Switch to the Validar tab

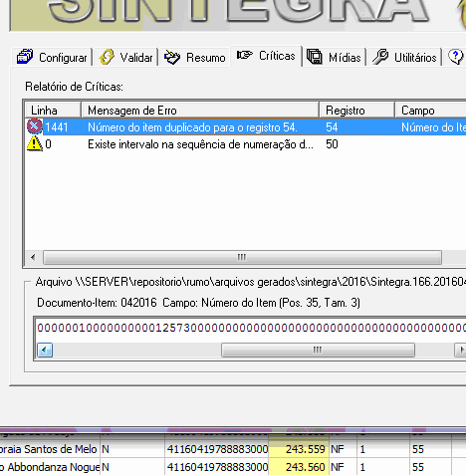(x=126, y=57)
